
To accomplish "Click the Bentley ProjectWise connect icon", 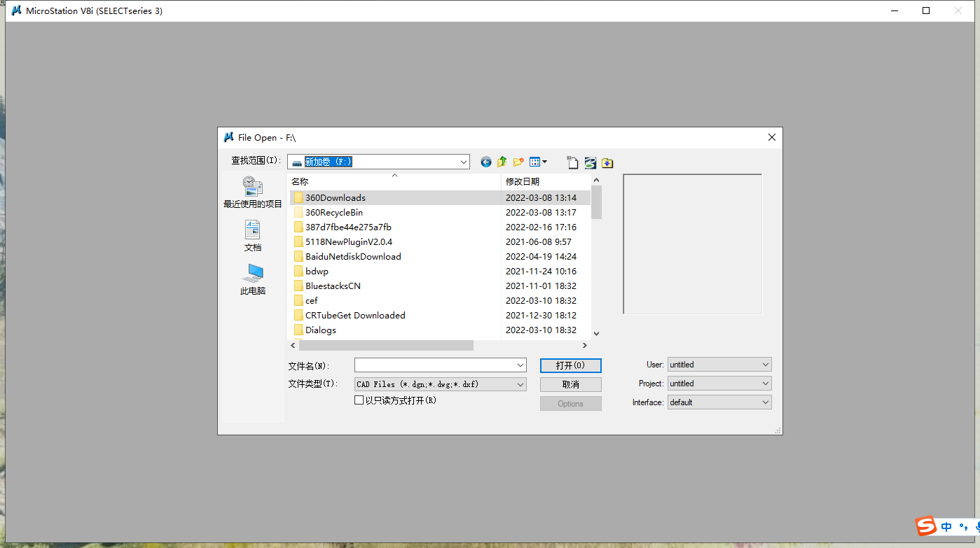I will pyautogui.click(x=590, y=162).
